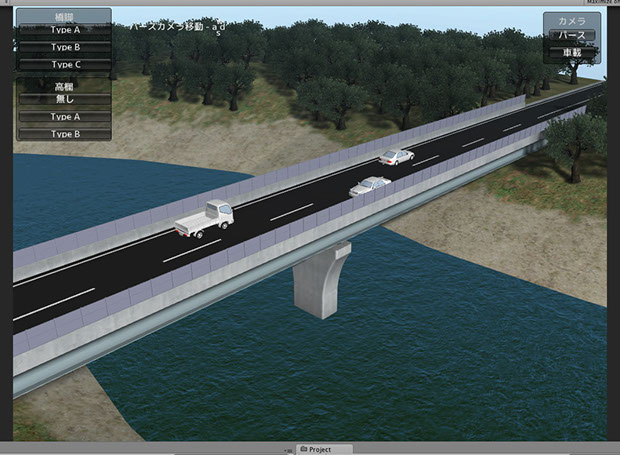The image size is (620, 455).
Task: Switch pier to Type C under 橋脚
Action: pyautogui.click(x=65, y=64)
